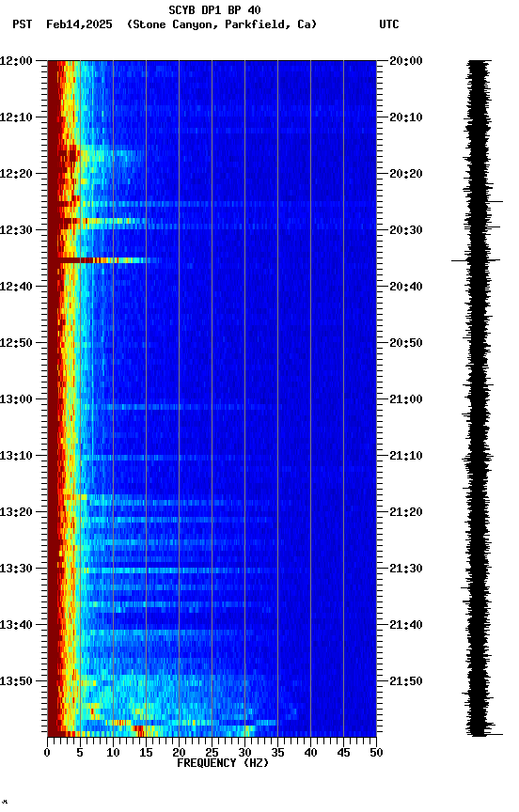Click the 20:40 UTC time label
The width and height of the screenshot is (519, 812).
pos(406,287)
